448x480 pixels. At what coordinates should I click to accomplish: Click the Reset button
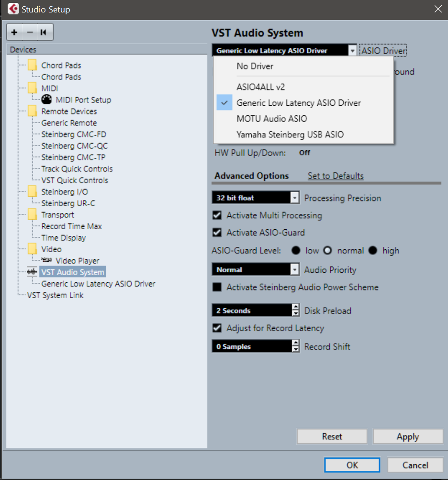332,436
